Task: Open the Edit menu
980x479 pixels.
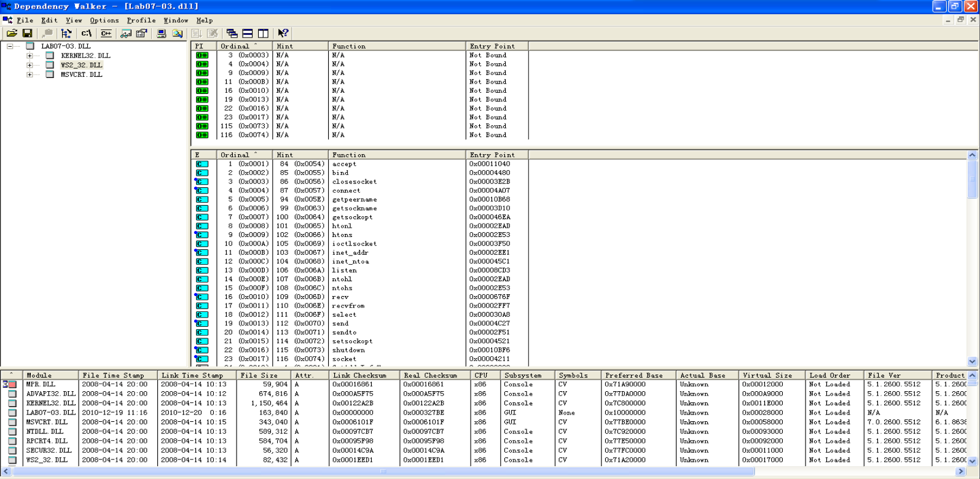Action: pos(49,20)
